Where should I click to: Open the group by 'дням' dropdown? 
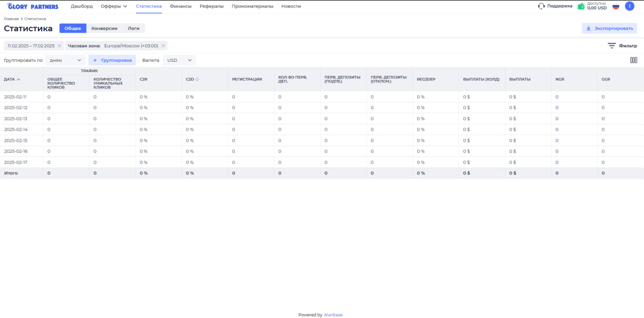[65, 60]
